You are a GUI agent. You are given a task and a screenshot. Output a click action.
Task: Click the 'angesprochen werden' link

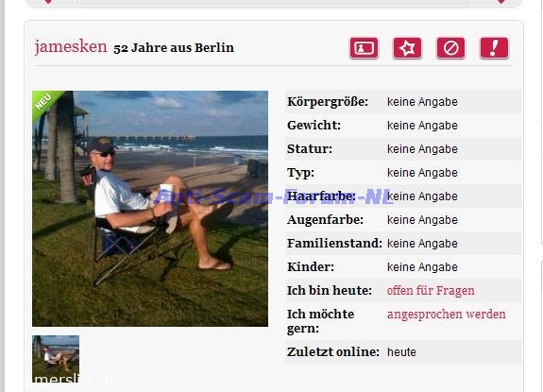[x=446, y=314]
